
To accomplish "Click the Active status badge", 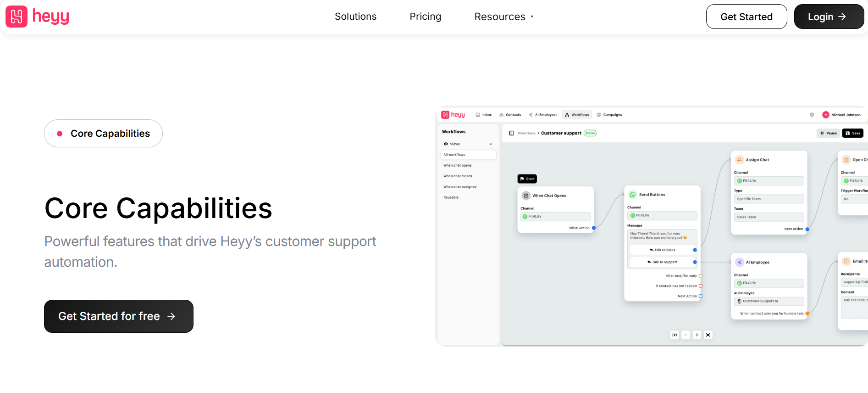I will pyautogui.click(x=590, y=133).
